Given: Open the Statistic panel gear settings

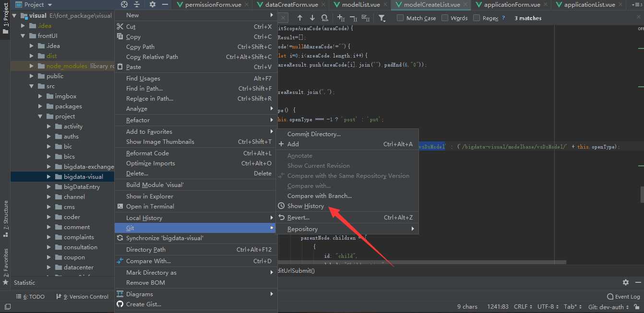Looking at the screenshot, I should coord(625,282).
